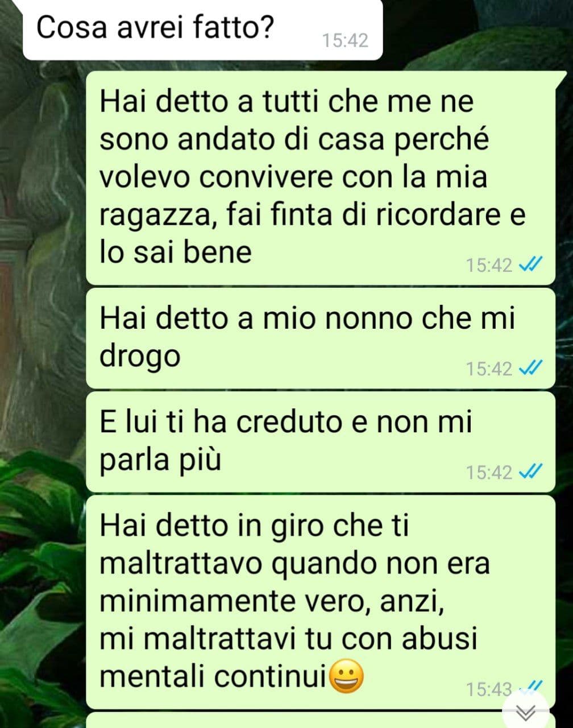Tap 15:43 timestamp on last message
Viewport: 573px width, 728px height.
(489, 689)
